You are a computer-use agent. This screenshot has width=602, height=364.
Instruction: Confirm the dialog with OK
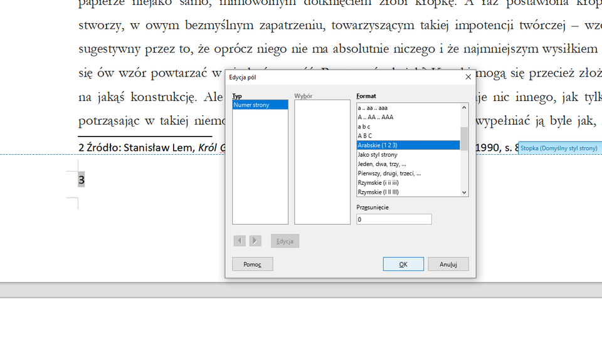(x=403, y=264)
